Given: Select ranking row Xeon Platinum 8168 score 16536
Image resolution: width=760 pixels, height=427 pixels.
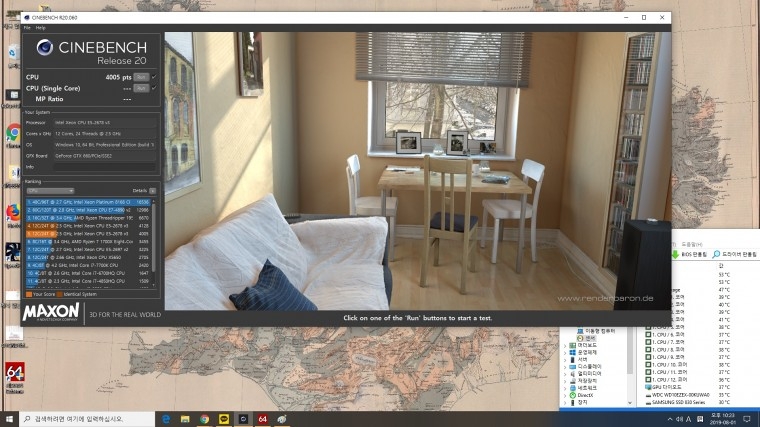Looking at the screenshot, I should point(88,202).
